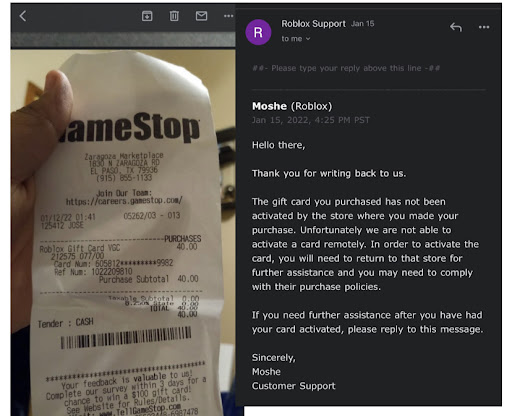Open more options next to the reply arrow
This screenshot has width=512, height=416.
click(x=484, y=27)
